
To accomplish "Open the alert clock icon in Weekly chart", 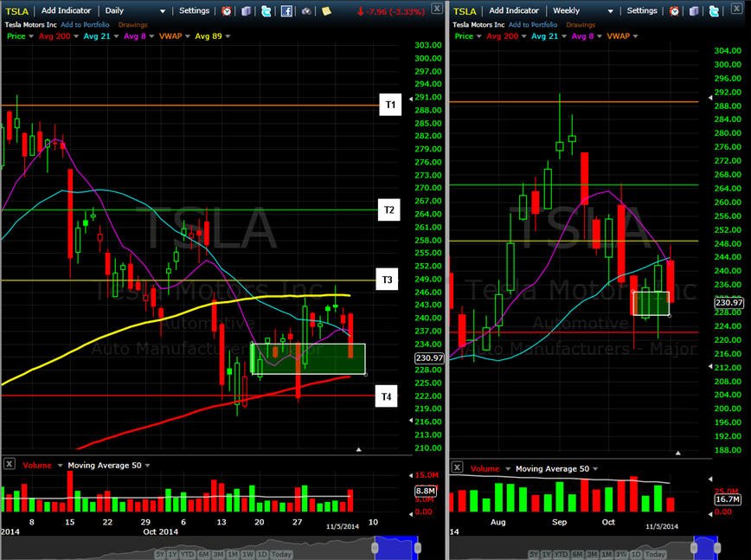I will pos(674,11).
